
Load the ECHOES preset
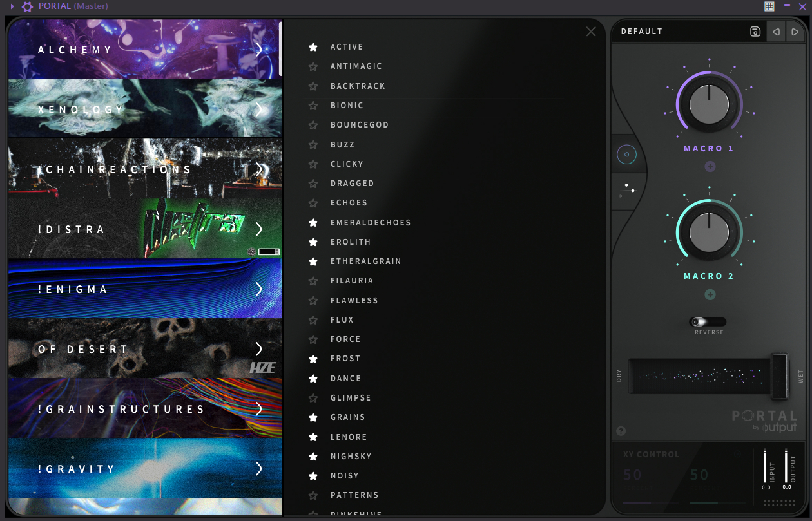349,202
